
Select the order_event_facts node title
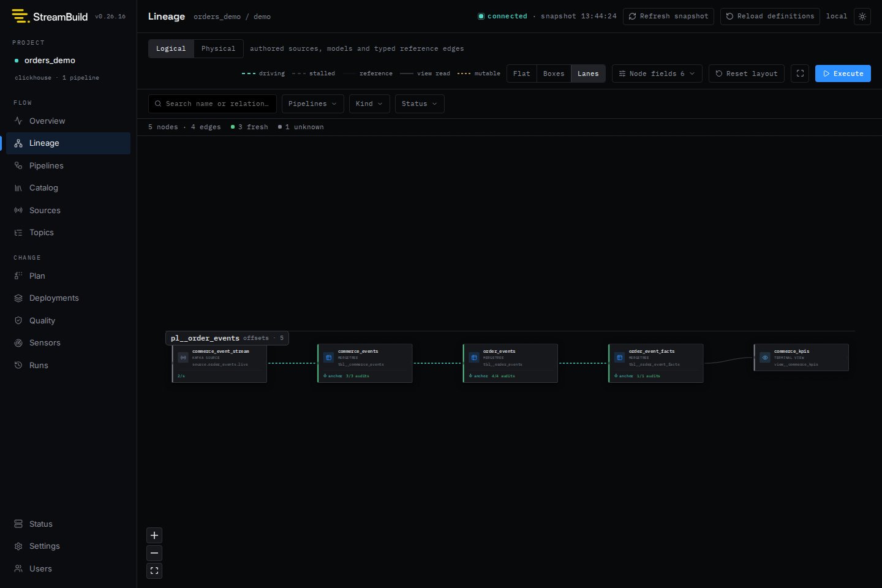pyautogui.click(x=652, y=352)
